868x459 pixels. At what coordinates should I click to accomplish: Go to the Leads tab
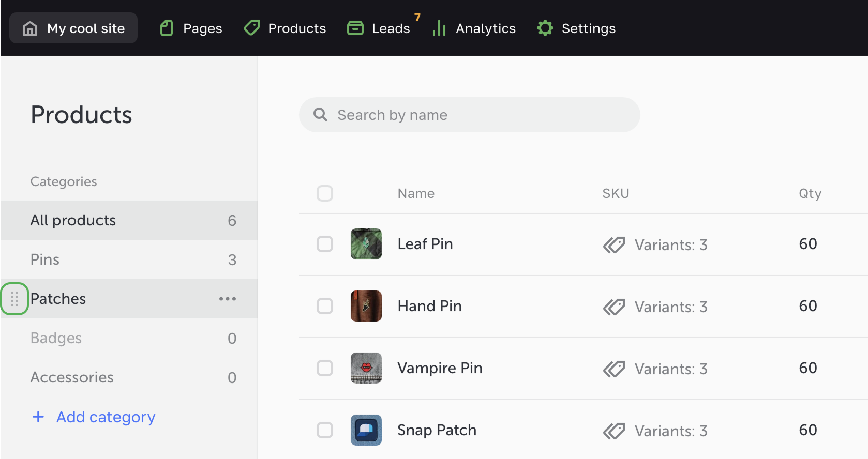[391, 28]
